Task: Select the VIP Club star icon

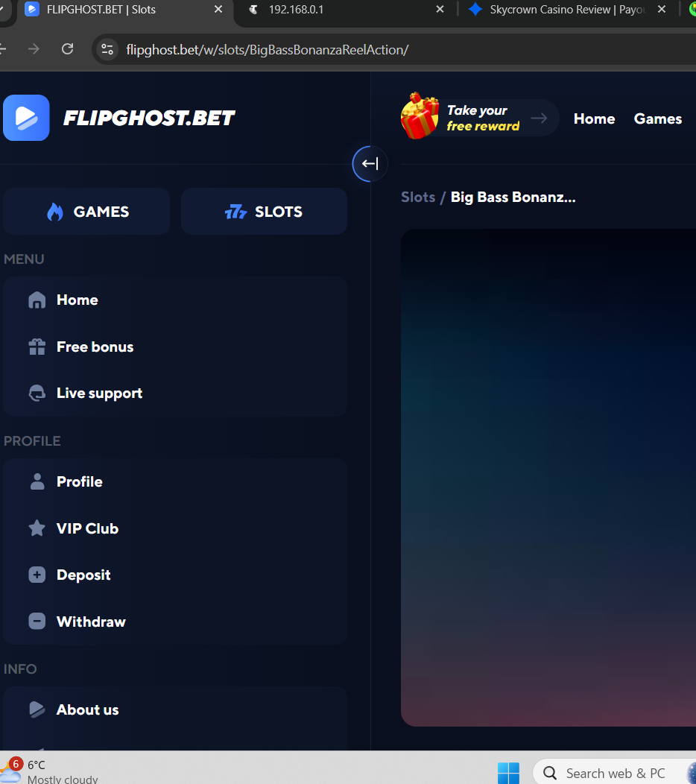Action: 37,528
